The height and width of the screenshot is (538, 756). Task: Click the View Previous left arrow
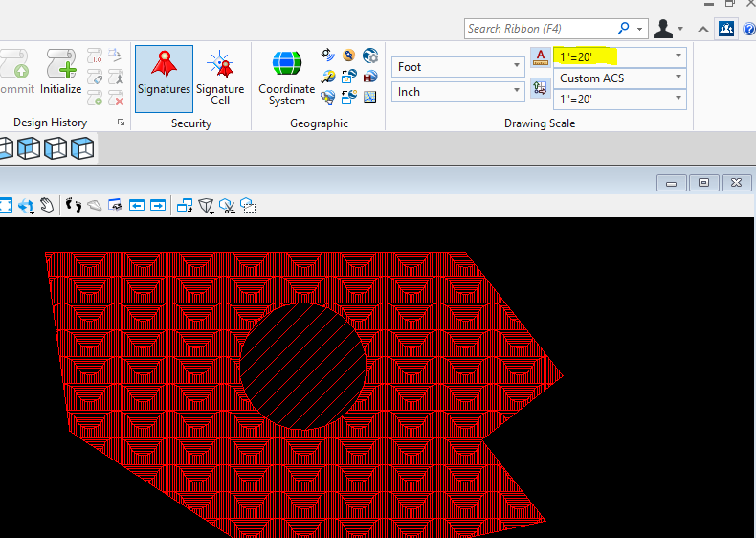click(x=137, y=206)
